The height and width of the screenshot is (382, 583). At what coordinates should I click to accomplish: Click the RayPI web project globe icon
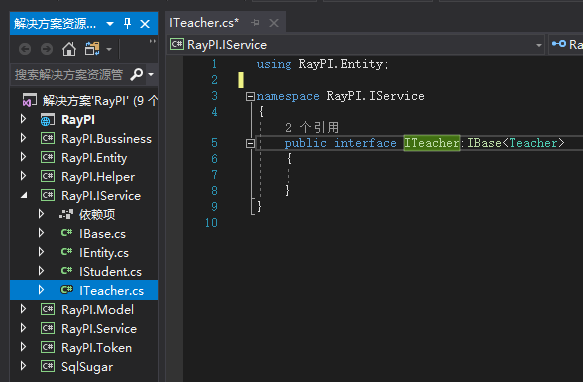tap(48, 120)
